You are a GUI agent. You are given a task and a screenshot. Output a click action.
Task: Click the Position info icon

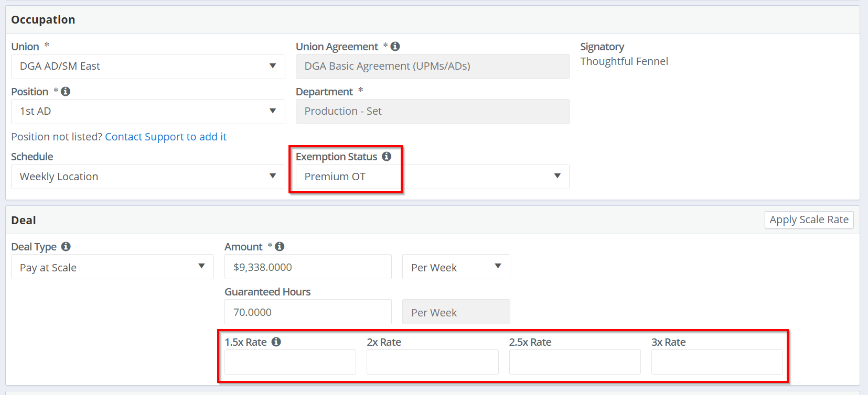pos(66,92)
